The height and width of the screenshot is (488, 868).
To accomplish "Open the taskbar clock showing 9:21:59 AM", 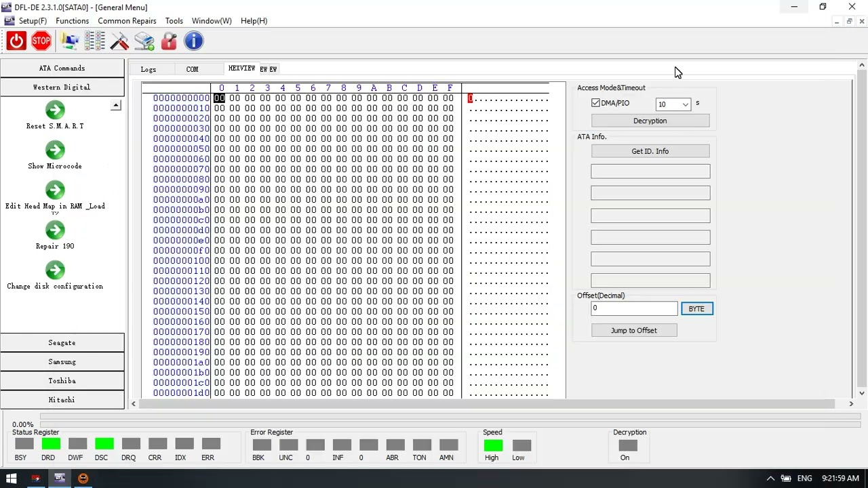I will pyautogui.click(x=840, y=479).
